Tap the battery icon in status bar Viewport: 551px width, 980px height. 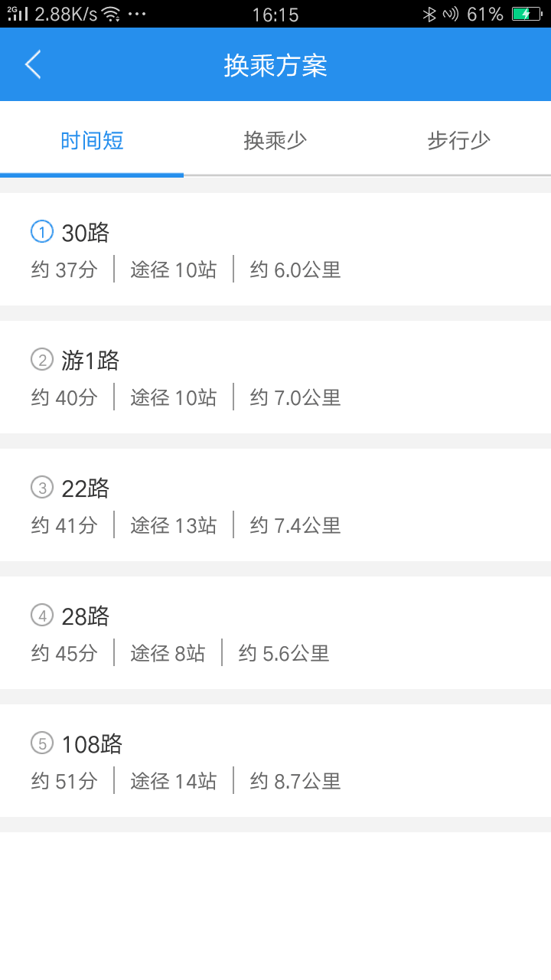(x=526, y=14)
